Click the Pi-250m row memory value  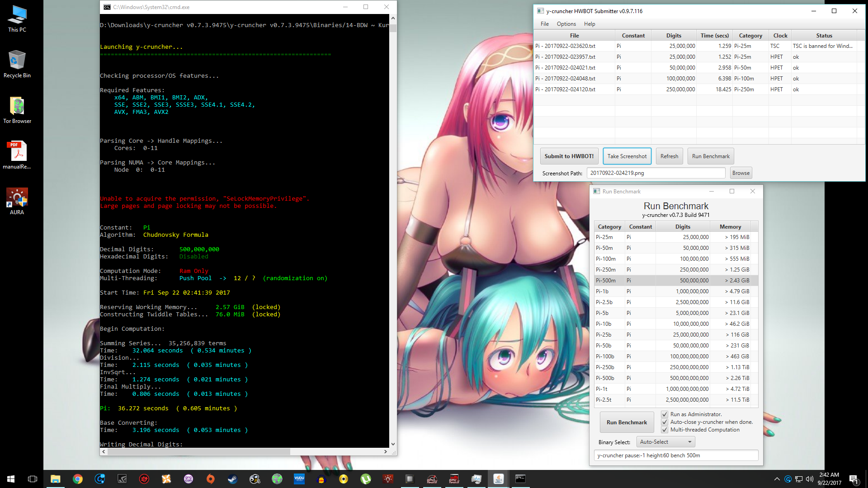click(x=737, y=270)
